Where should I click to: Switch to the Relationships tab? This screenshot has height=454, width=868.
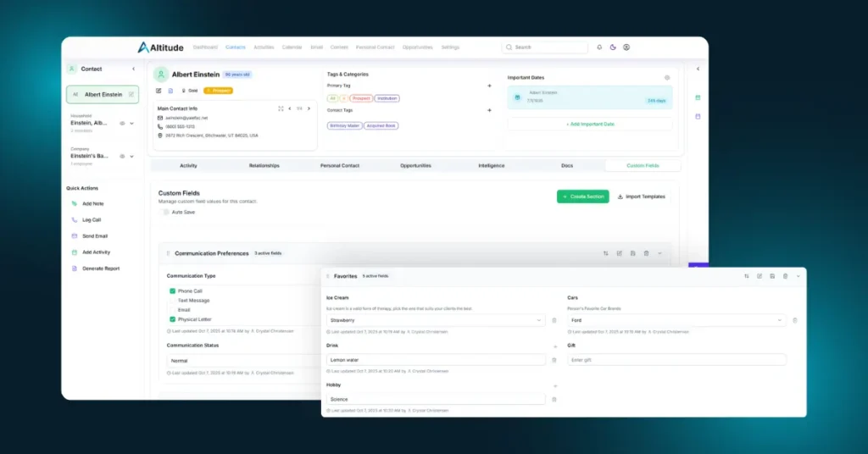(264, 166)
